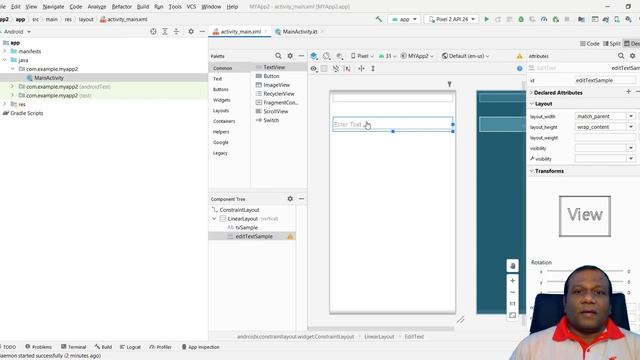Image resolution: width=640 pixels, height=360 pixels.
Task: Click the Collapse All project tree icon
Action: (176, 31)
